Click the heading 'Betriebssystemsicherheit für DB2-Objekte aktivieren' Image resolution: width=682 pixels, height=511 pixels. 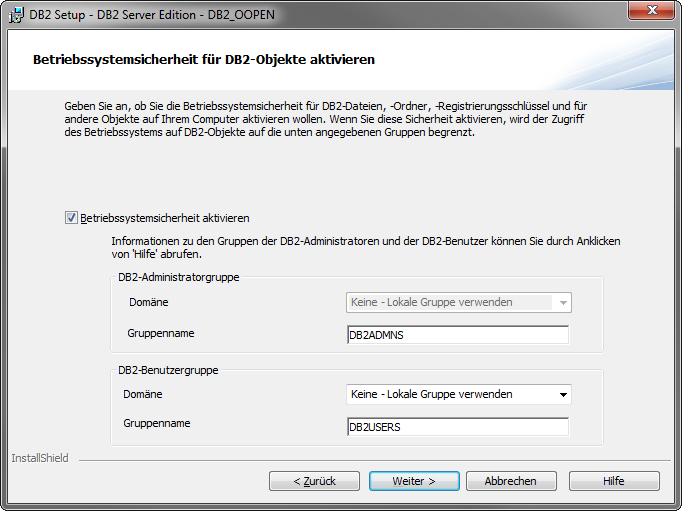click(x=204, y=60)
